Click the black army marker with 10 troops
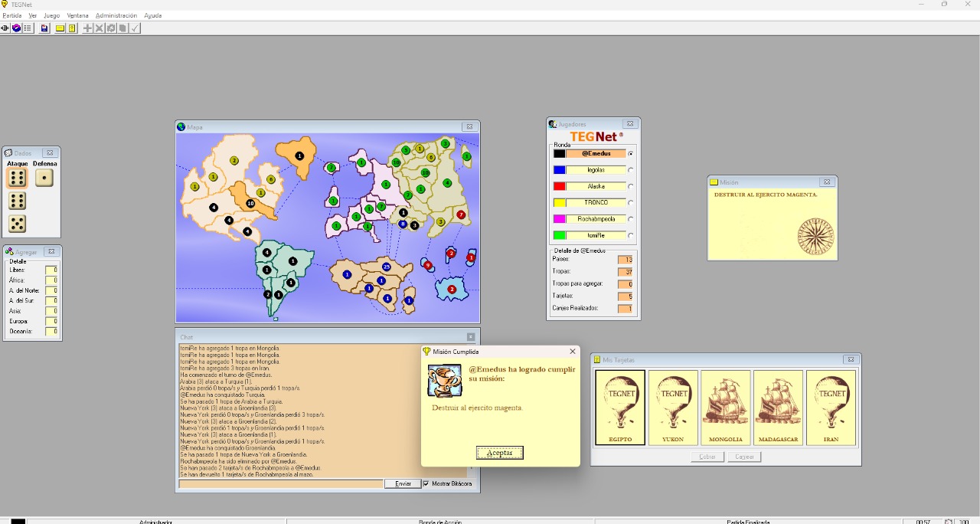Viewport: 980px width, 524px height. click(250, 203)
